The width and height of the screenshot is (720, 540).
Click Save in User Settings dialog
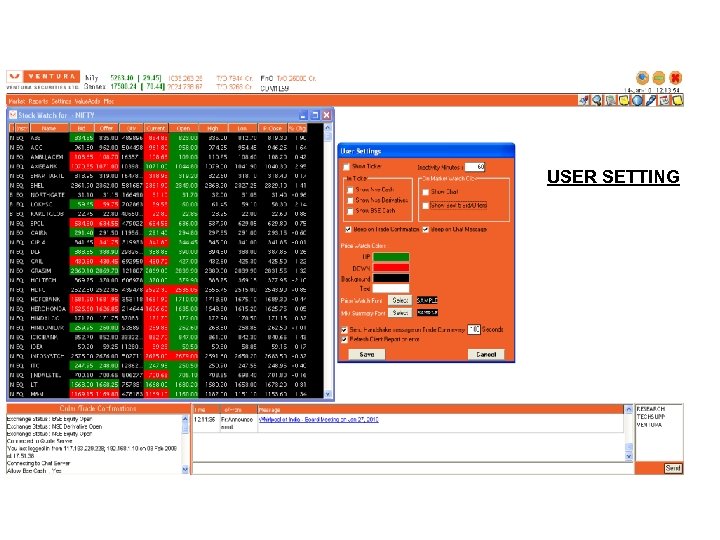click(x=366, y=354)
